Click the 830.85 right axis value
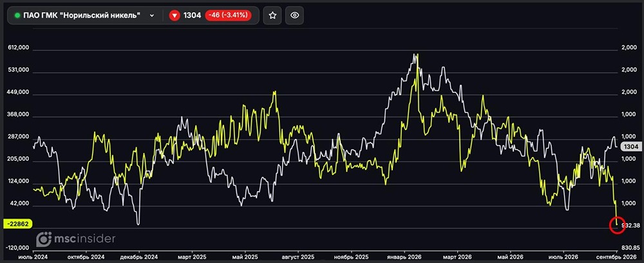Viewport: 644px width, 263px height. tap(632, 248)
